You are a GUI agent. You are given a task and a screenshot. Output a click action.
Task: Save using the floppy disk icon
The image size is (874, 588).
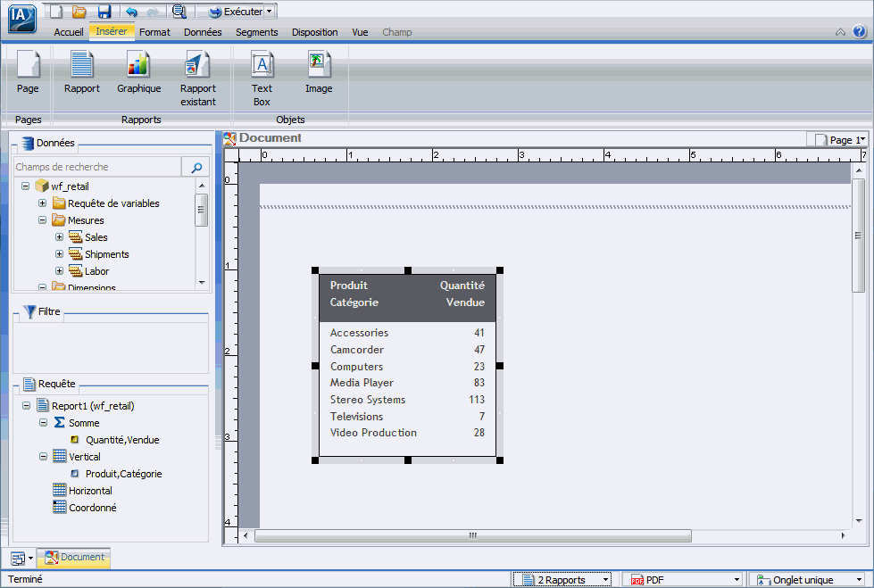coord(104,11)
